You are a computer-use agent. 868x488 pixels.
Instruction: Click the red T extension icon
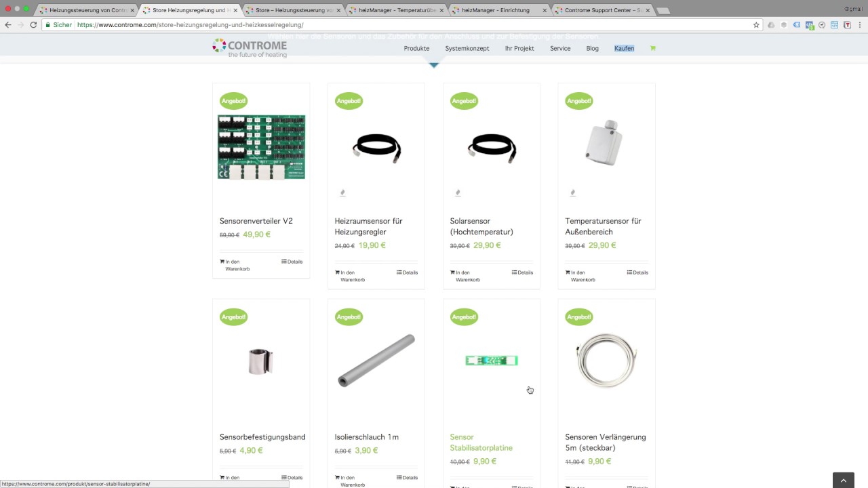click(x=847, y=25)
